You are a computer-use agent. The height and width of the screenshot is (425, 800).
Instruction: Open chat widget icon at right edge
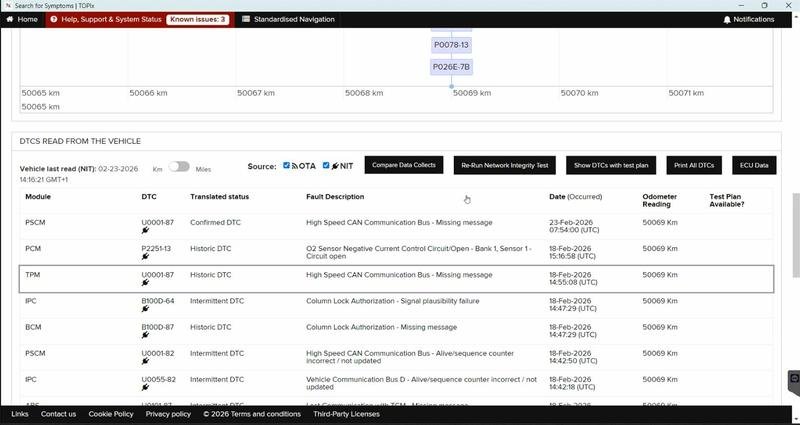point(794,379)
